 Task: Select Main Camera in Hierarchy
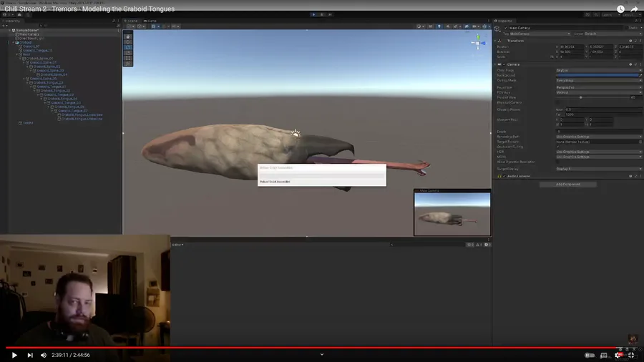(x=29, y=34)
